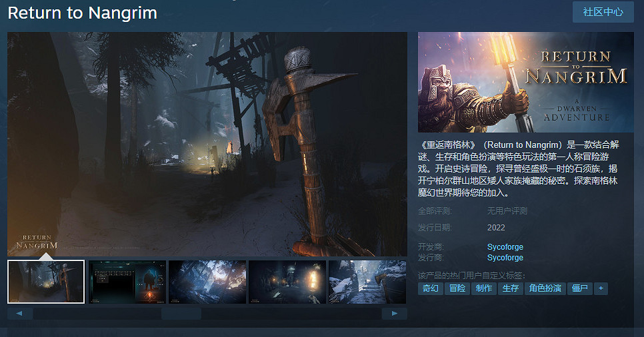Click the 奇幻 tag
This screenshot has width=644, height=337.
[x=431, y=288]
